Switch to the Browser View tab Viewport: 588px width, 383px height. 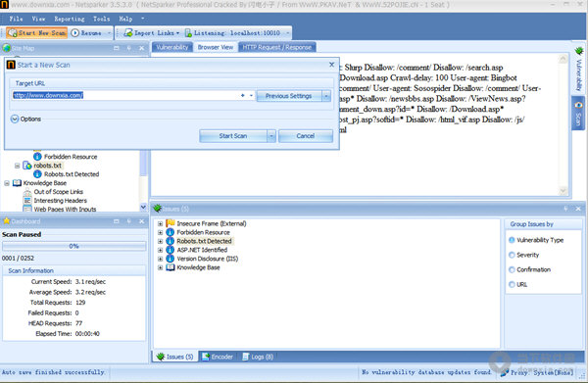click(216, 47)
